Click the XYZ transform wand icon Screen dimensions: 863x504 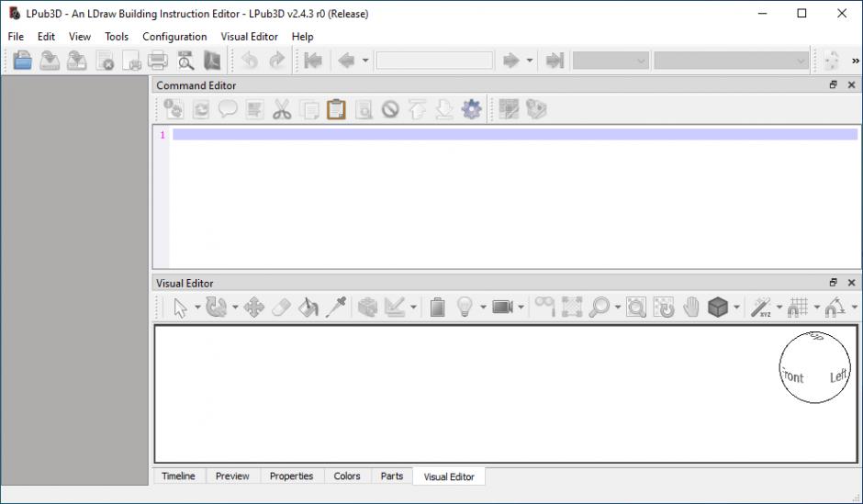point(761,308)
